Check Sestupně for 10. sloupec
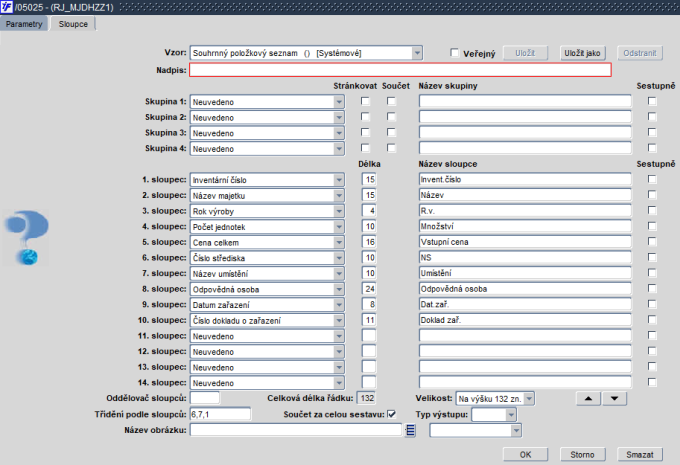Image resolution: width=680 pixels, height=465 pixels. (x=652, y=320)
